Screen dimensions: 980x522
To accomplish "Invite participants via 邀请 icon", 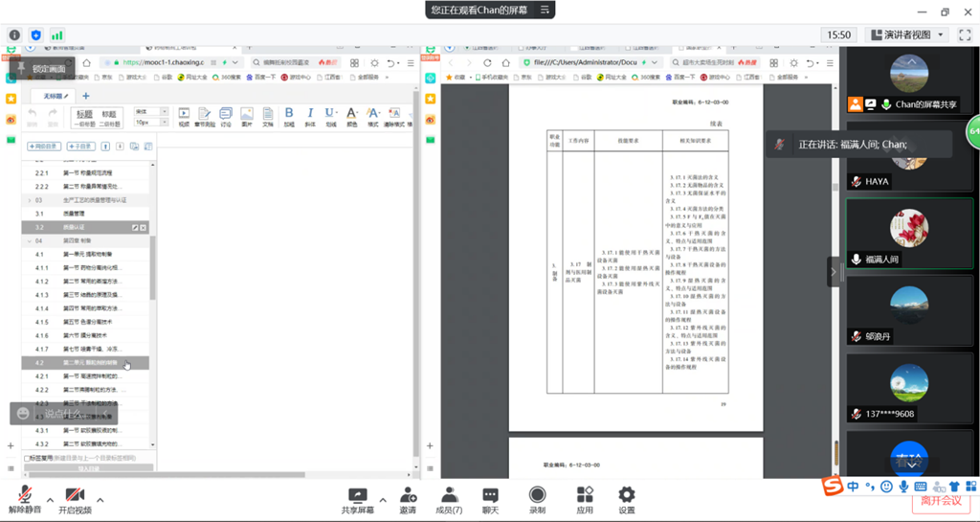I will 408,501.
